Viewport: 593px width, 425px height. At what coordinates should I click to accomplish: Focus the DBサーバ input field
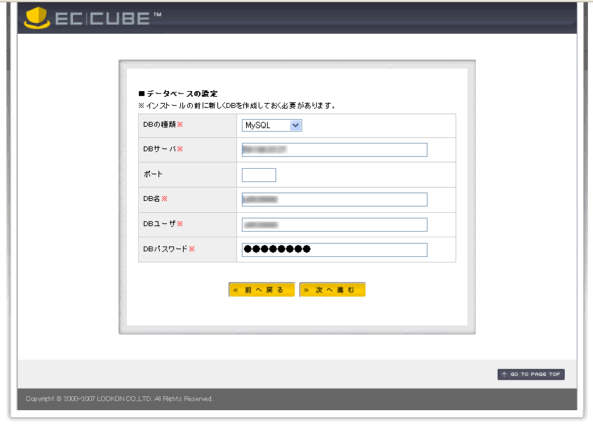[x=335, y=150]
